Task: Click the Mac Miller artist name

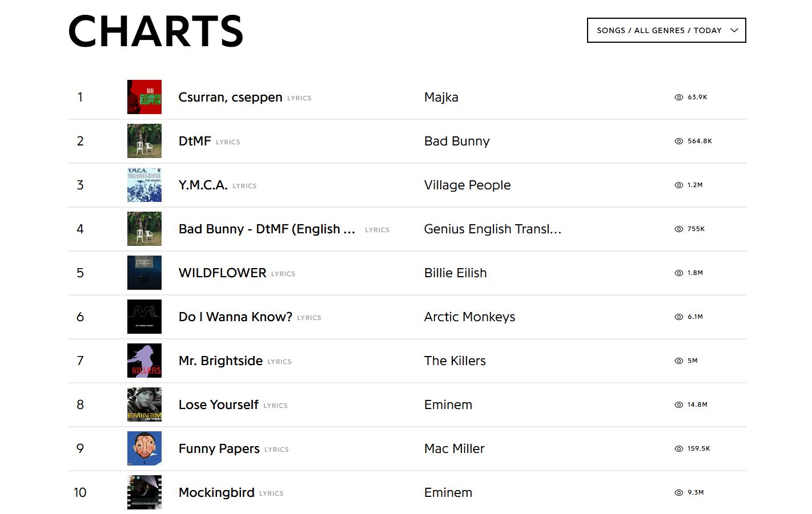Action: (x=454, y=448)
